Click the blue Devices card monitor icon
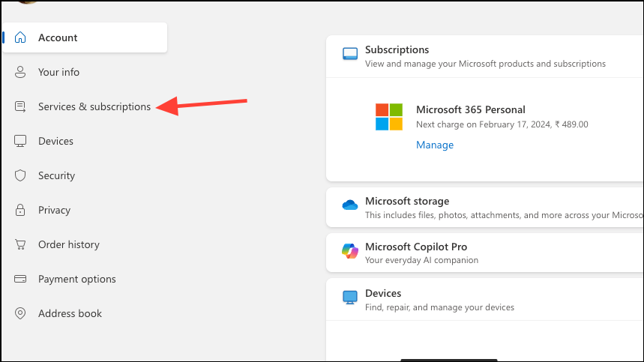The image size is (644, 362). [x=350, y=298]
